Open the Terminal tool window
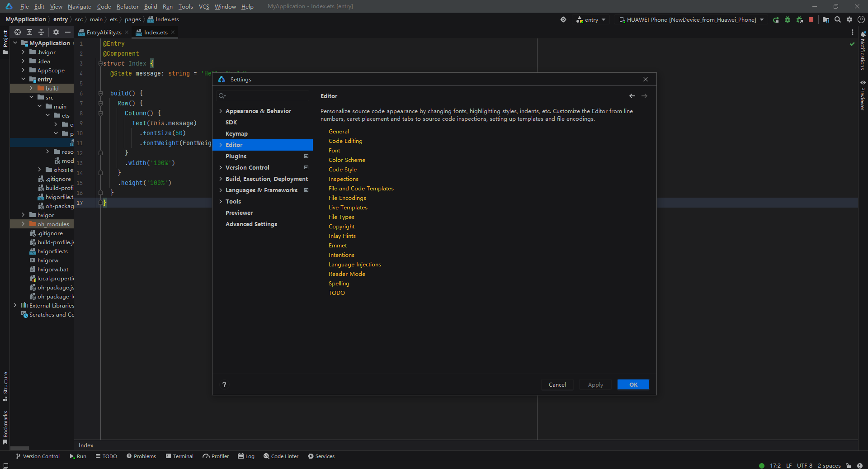868x469 pixels. point(179,456)
